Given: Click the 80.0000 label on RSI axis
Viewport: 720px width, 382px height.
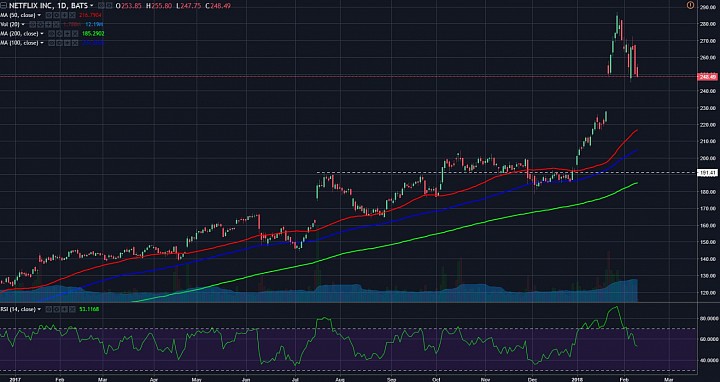Looking at the screenshot, I should 708,318.
